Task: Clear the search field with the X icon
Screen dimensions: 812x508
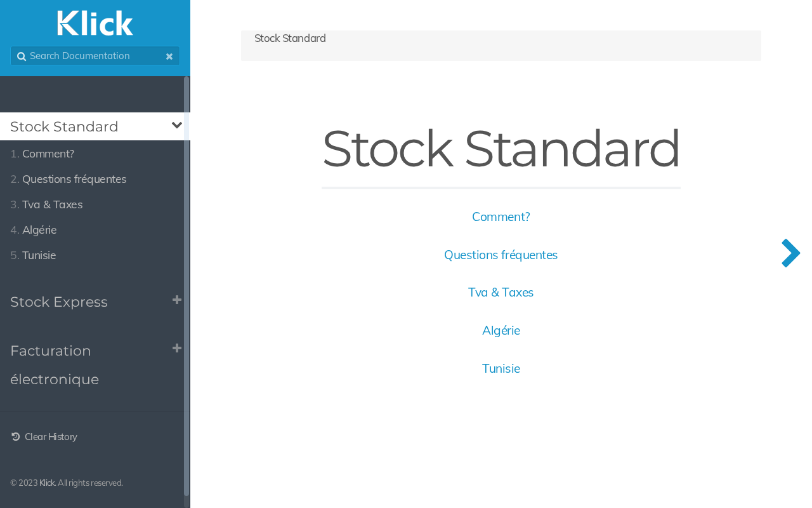Action: [x=169, y=57]
